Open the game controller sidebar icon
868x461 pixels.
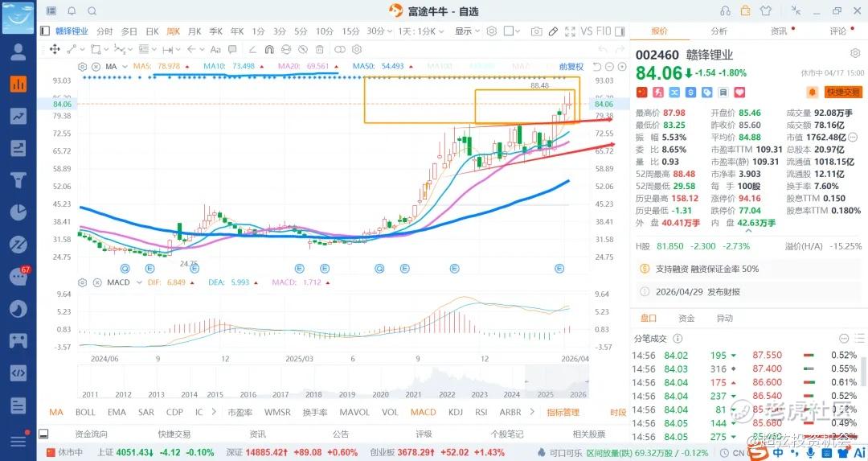(18, 340)
